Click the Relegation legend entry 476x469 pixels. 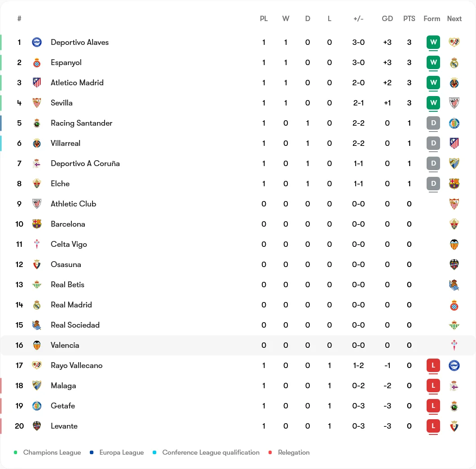289,452
